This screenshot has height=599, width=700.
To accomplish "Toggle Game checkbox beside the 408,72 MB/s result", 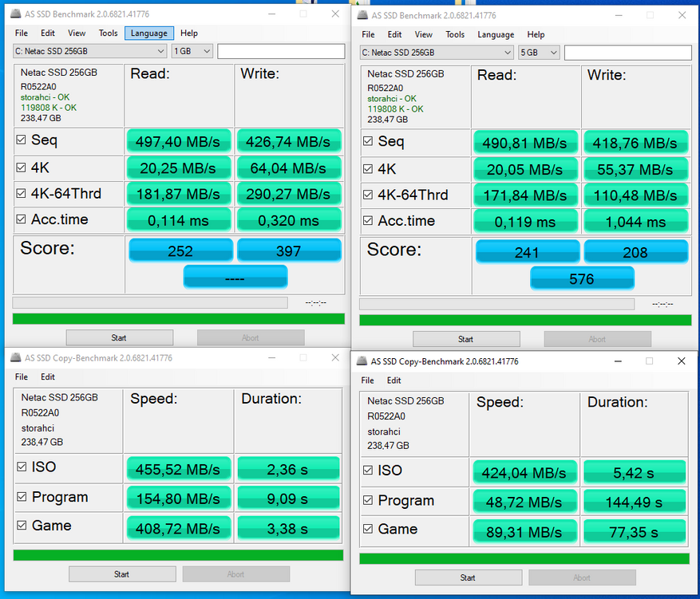I will click(x=22, y=526).
